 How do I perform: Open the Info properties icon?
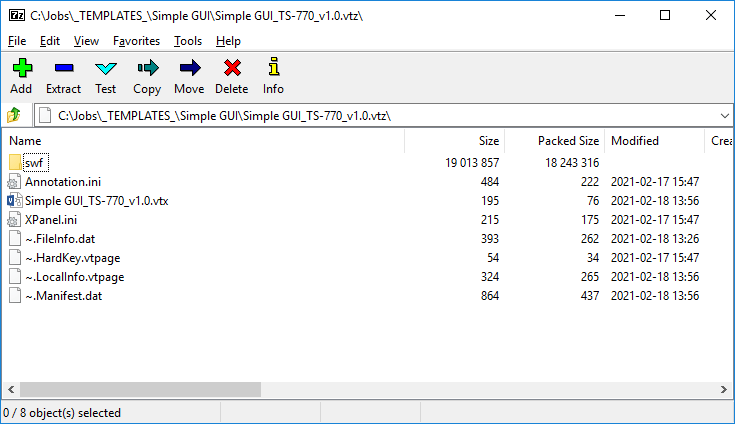coord(273,69)
